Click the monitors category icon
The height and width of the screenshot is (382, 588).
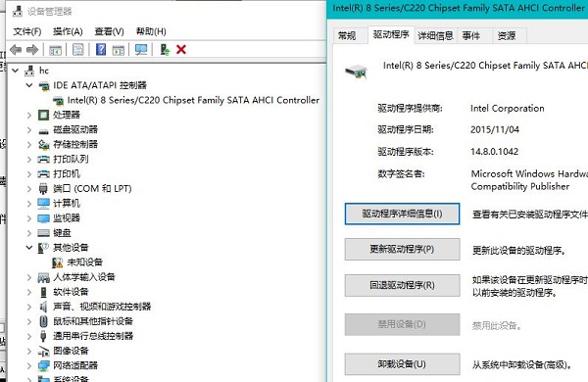tap(43, 218)
